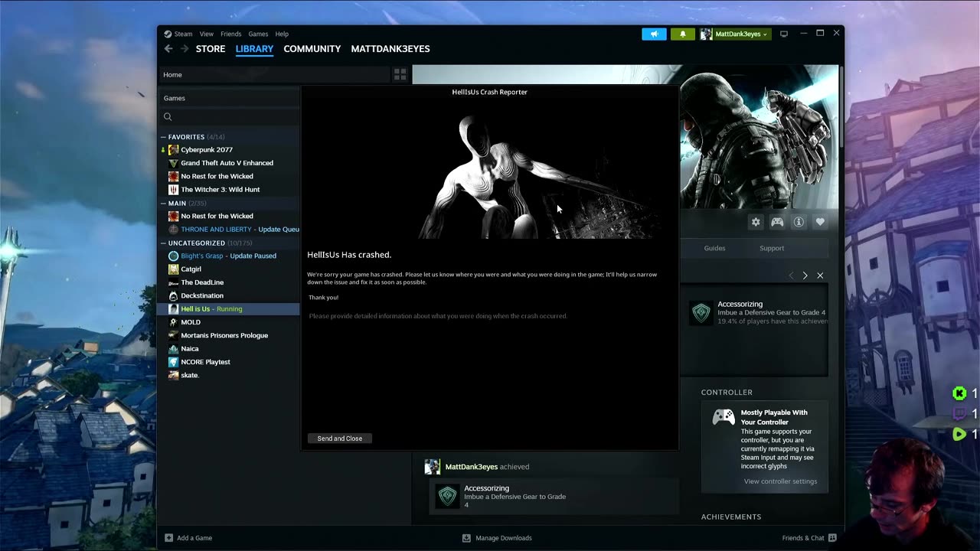Open the Games menu
Image resolution: width=980 pixels, height=551 pixels.
[258, 34]
